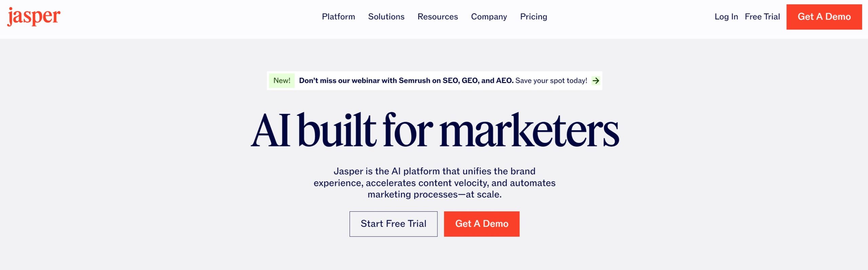Click the Start Free Trial button
868x270 pixels.
[x=393, y=224]
